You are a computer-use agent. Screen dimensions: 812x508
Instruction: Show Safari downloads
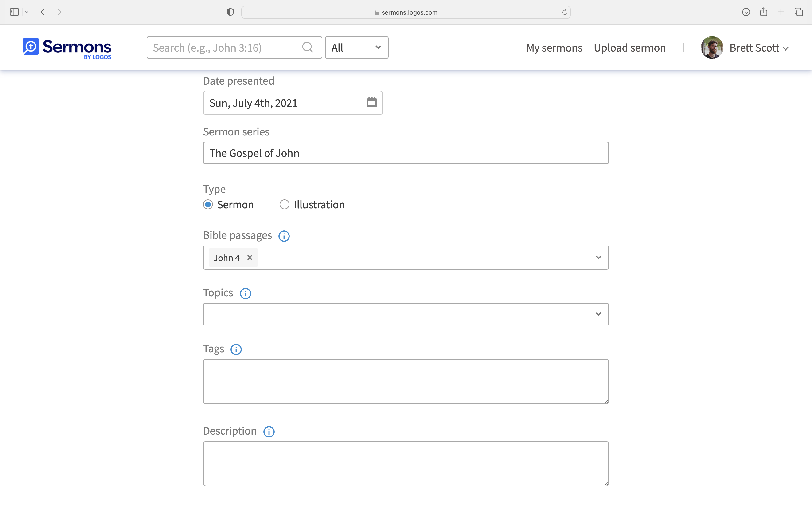[746, 12]
